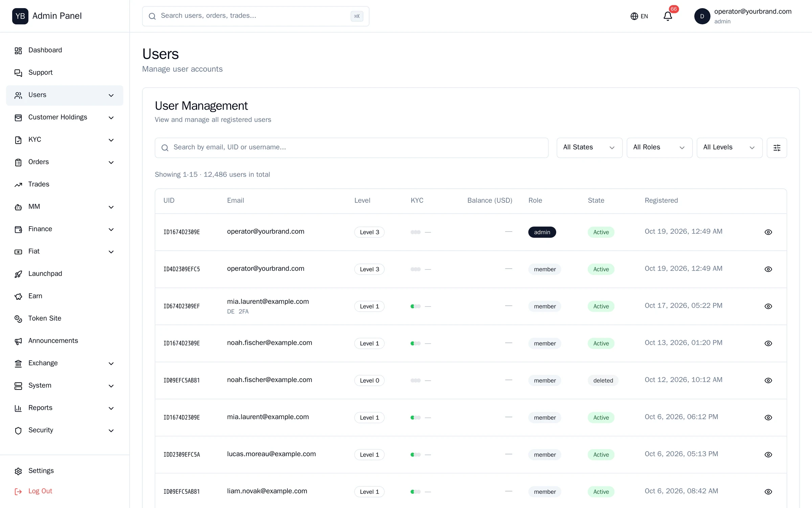
Task: Open the Orders menu item
Action: 65,162
